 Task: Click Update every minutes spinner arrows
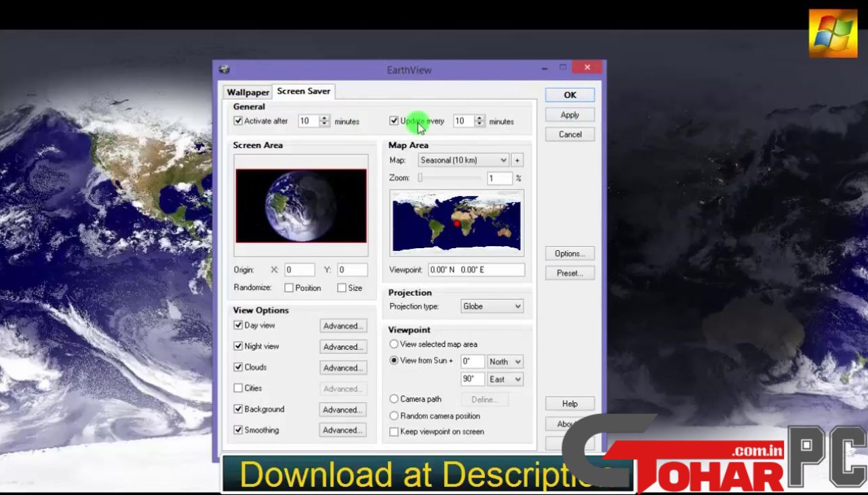tap(480, 121)
